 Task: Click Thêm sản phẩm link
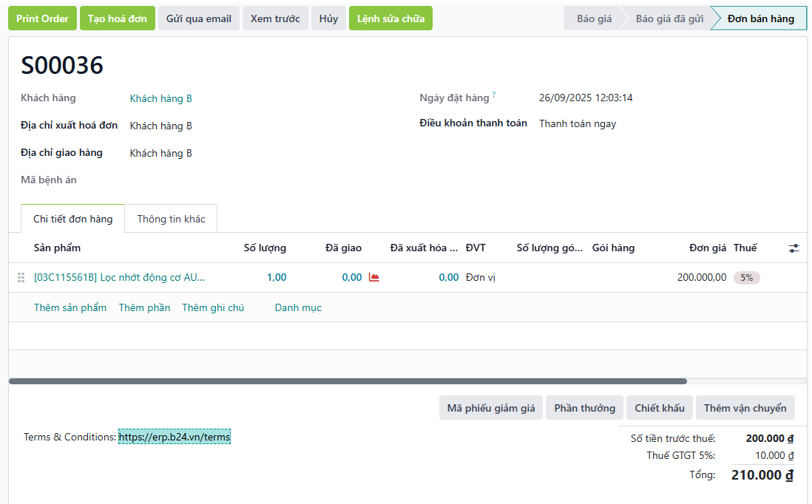(x=70, y=307)
